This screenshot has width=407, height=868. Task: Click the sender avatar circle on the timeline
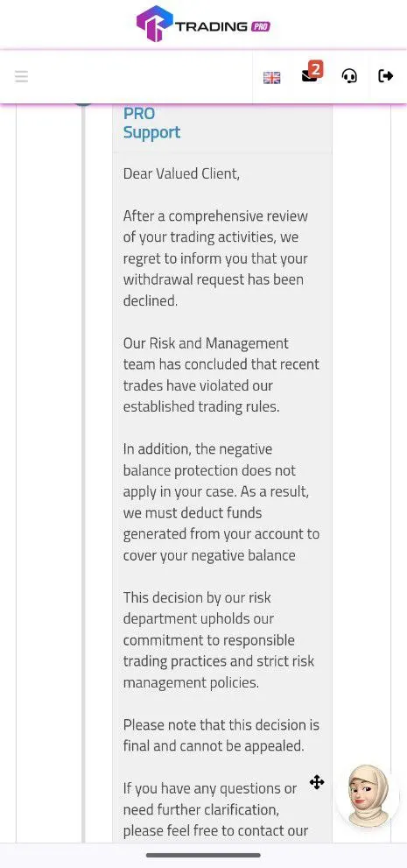(x=83, y=102)
